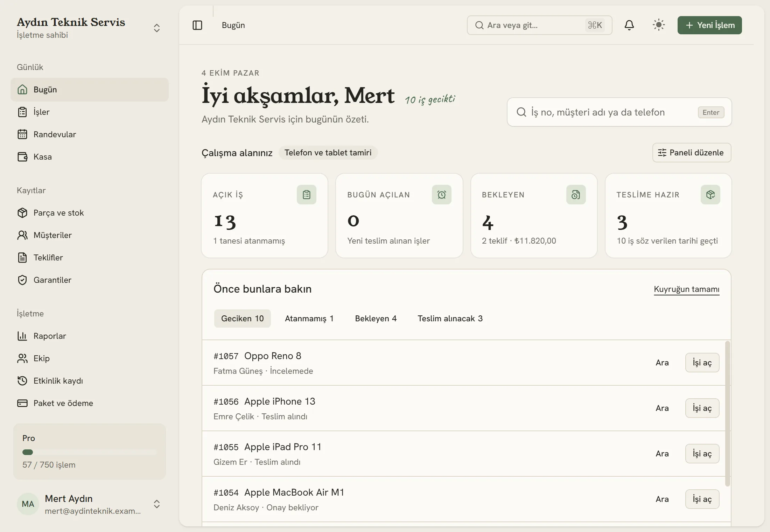Image resolution: width=770 pixels, height=532 pixels.
Task: Click the Parça ve stok box icon
Action: click(22, 213)
